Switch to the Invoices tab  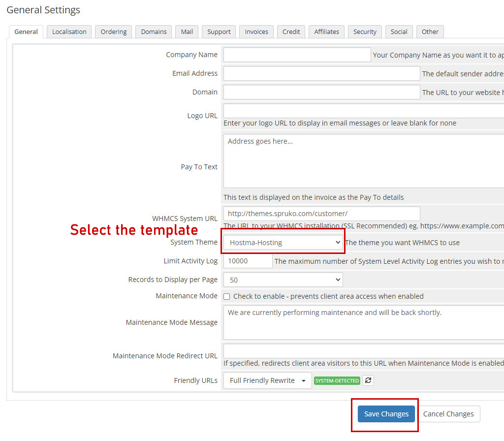pos(256,31)
